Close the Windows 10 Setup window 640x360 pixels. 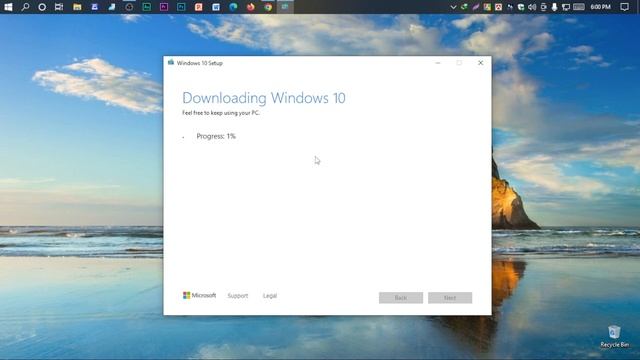coord(480,63)
